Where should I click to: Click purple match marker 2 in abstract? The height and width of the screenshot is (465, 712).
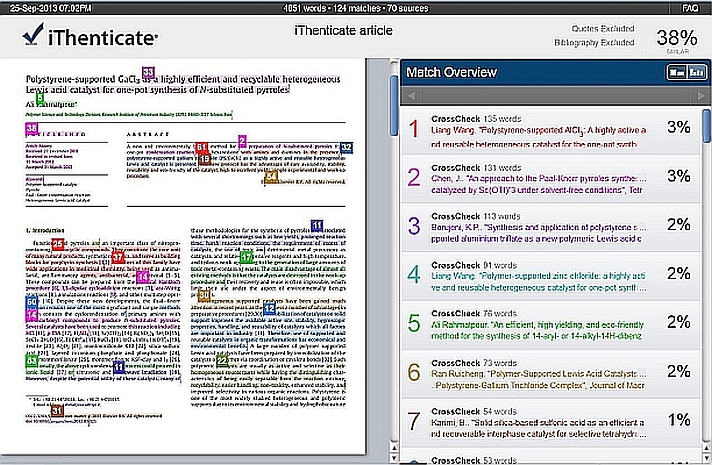point(242,141)
